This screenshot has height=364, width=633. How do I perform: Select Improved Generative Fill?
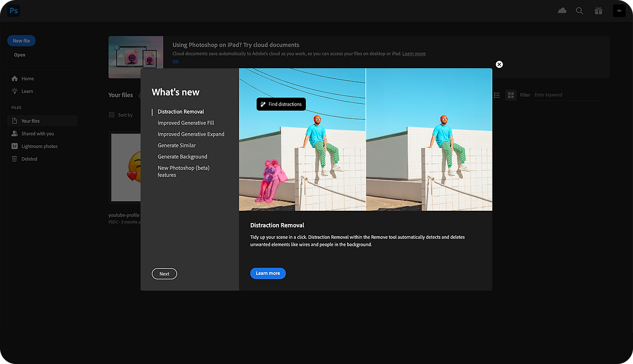pyautogui.click(x=186, y=123)
